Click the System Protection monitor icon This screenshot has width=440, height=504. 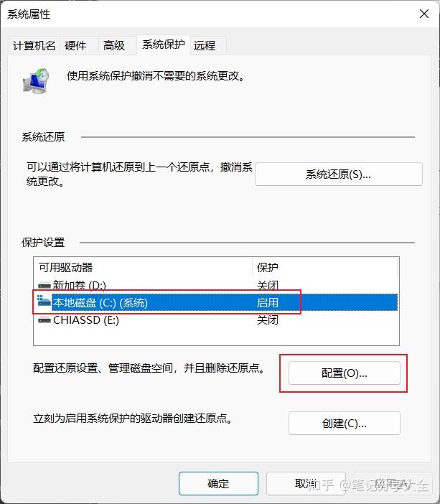coord(36,80)
